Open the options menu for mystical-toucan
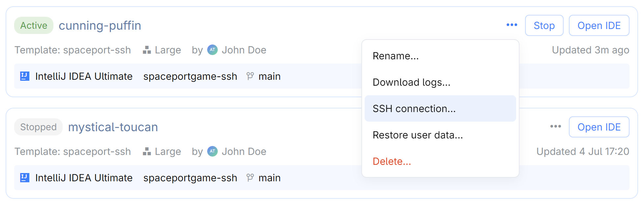Viewport: 644px width, 206px height. click(555, 127)
